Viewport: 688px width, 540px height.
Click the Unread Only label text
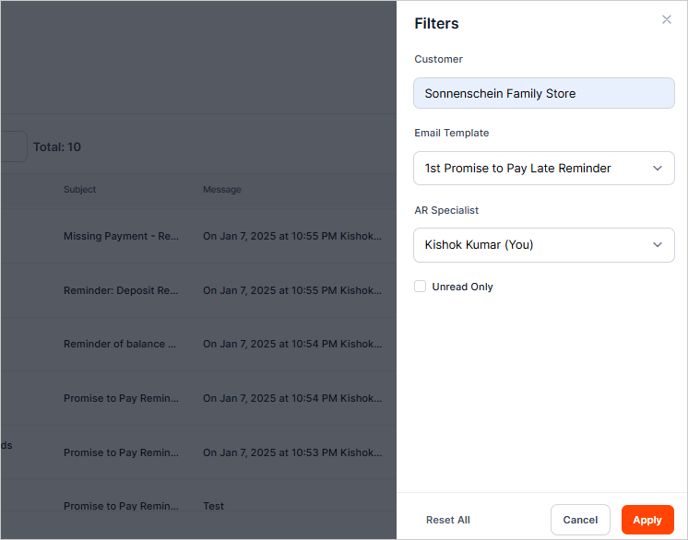(x=462, y=287)
